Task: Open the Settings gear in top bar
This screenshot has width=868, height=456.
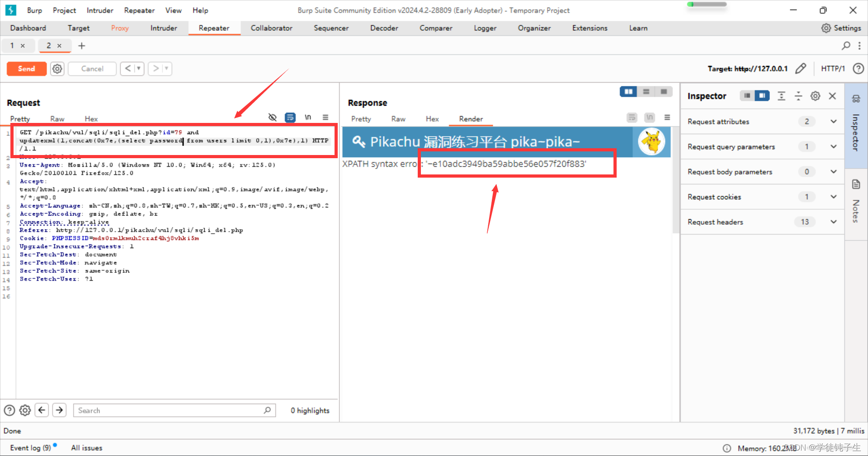Action: [826, 28]
